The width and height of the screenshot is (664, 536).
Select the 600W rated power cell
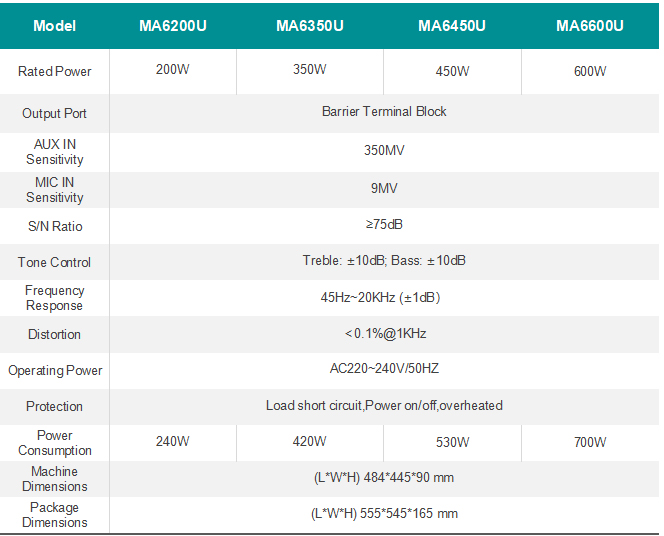pyautogui.click(x=589, y=72)
